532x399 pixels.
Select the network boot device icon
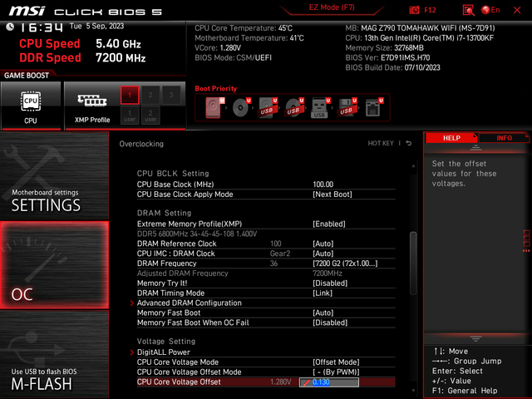coord(374,107)
